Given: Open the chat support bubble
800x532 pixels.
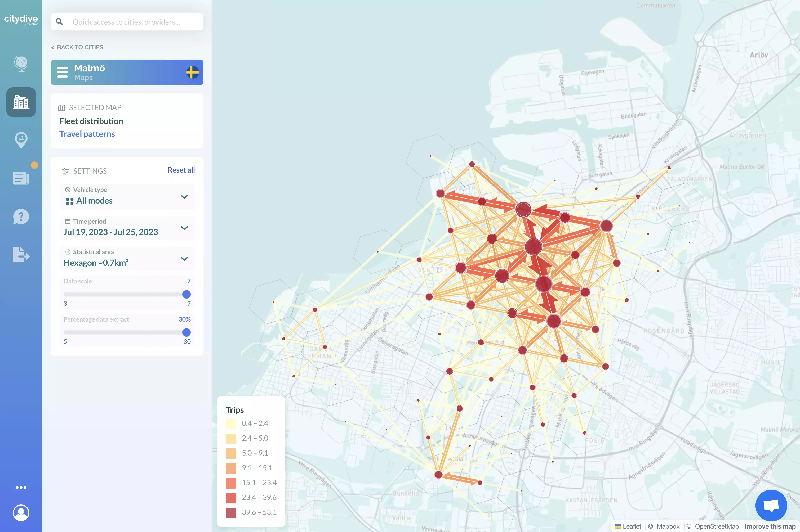Looking at the screenshot, I should tap(771, 505).
